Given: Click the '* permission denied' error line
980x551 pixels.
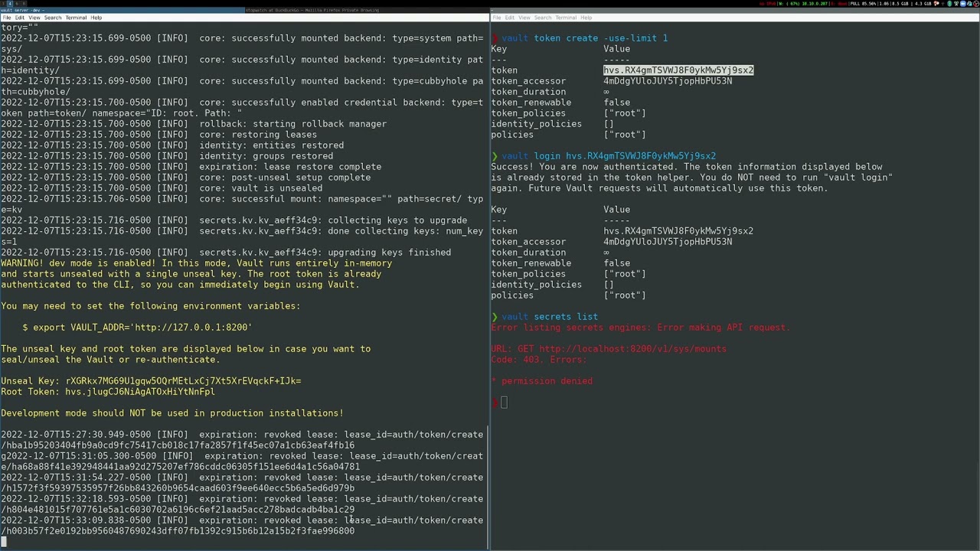Looking at the screenshot, I should tap(541, 381).
